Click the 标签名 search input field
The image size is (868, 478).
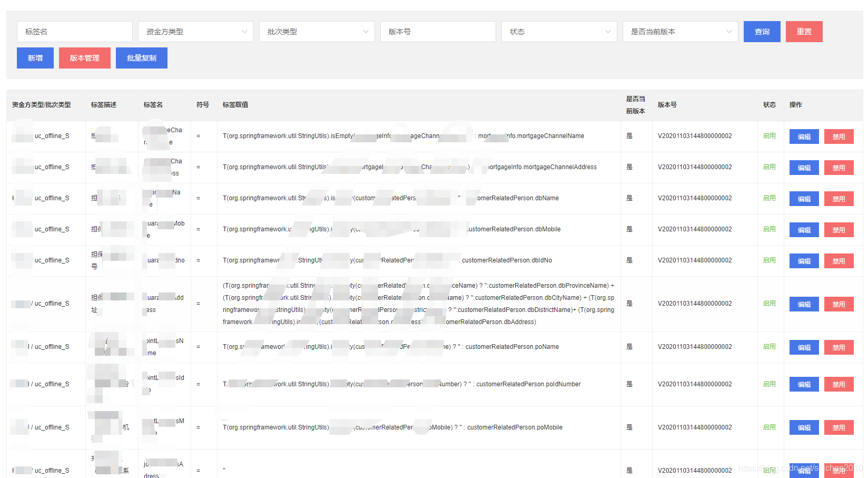[75, 32]
